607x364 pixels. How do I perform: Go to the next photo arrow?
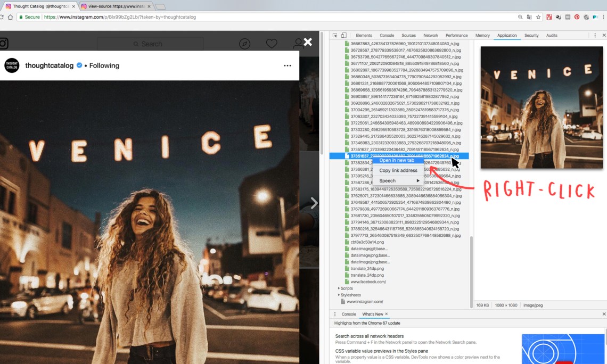(314, 203)
